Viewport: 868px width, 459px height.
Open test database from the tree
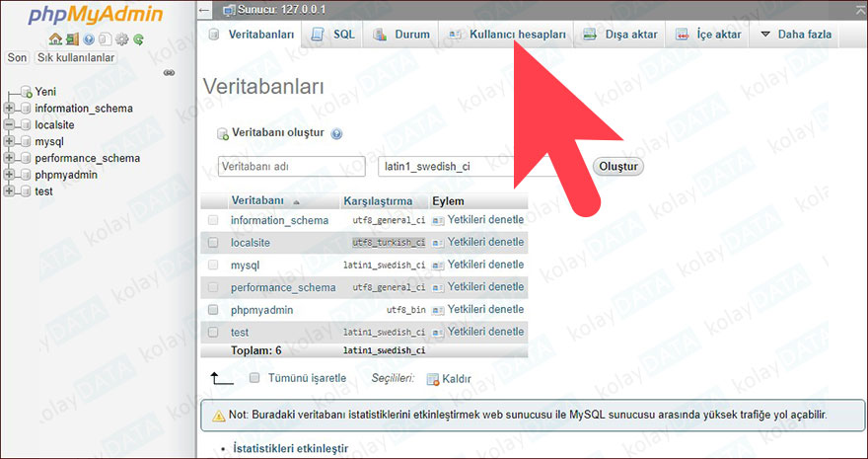point(43,191)
